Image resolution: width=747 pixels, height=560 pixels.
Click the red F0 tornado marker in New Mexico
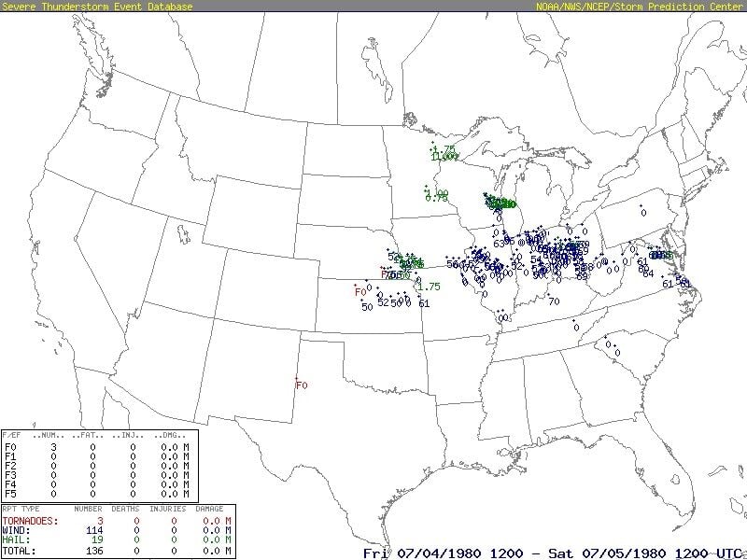[x=302, y=385]
